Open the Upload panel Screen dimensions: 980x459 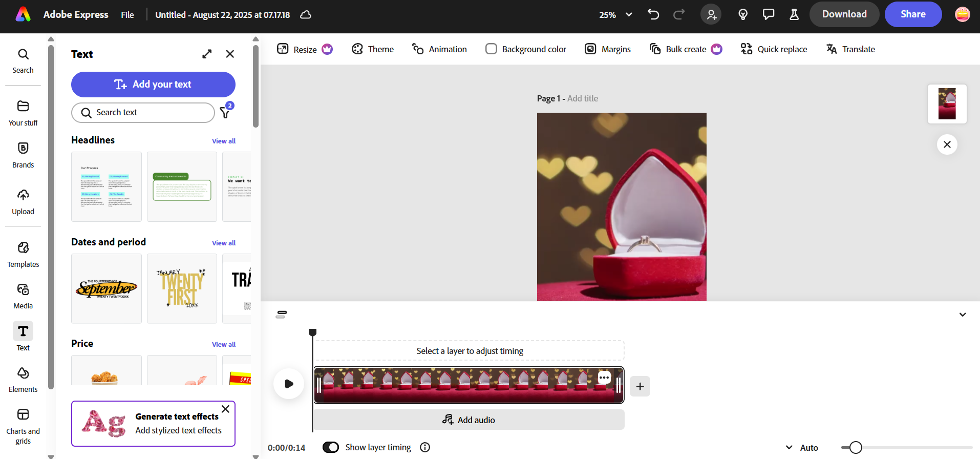pyautogui.click(x=23, y=201)
